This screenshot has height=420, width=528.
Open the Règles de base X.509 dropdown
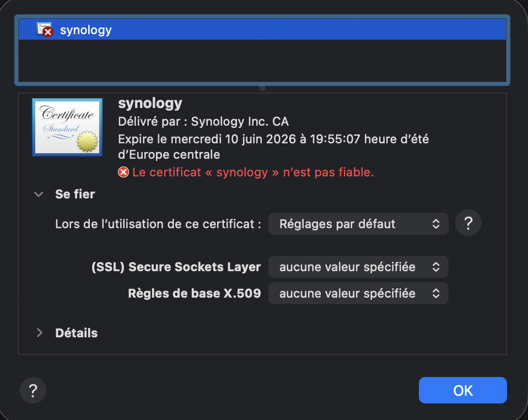pos(358,293)
